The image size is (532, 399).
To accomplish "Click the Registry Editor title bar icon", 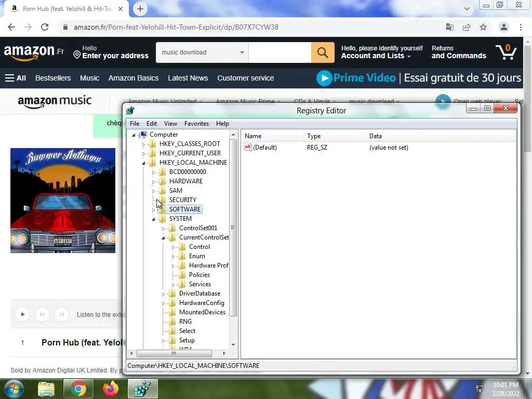I will [130, 110].
